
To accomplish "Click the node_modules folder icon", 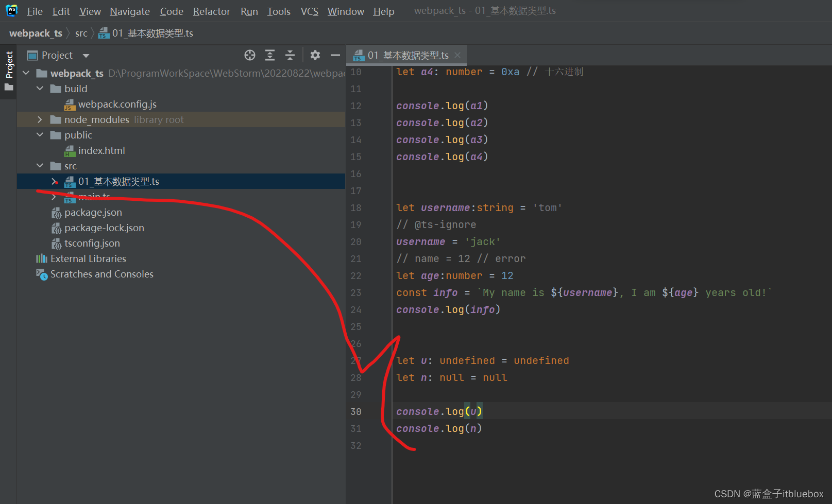I will click(x=56, y=119).
